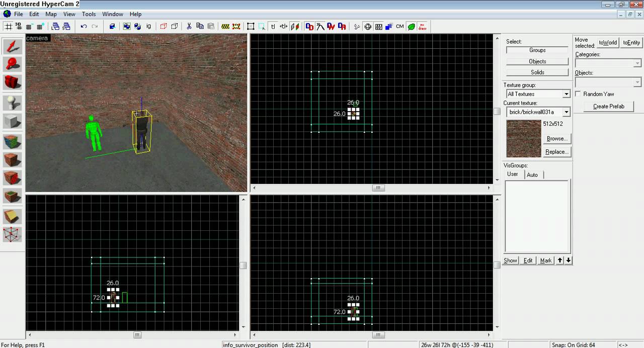Click the Create Prefab button
The width and height of the screenshot is (644, 348).
tap(608, 107)
